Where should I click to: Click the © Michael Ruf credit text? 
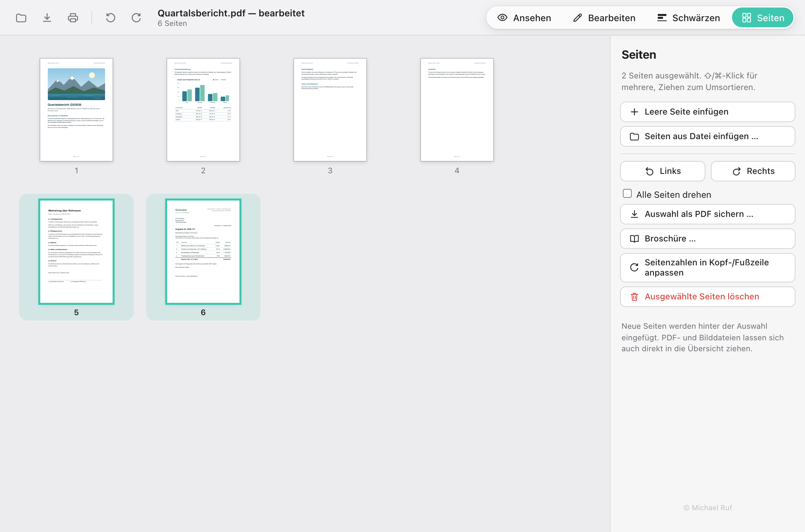coord(708,508)
